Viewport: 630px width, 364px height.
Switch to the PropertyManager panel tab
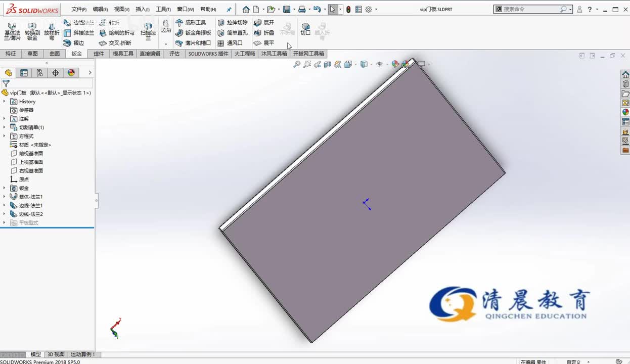(x=24, y=73)
